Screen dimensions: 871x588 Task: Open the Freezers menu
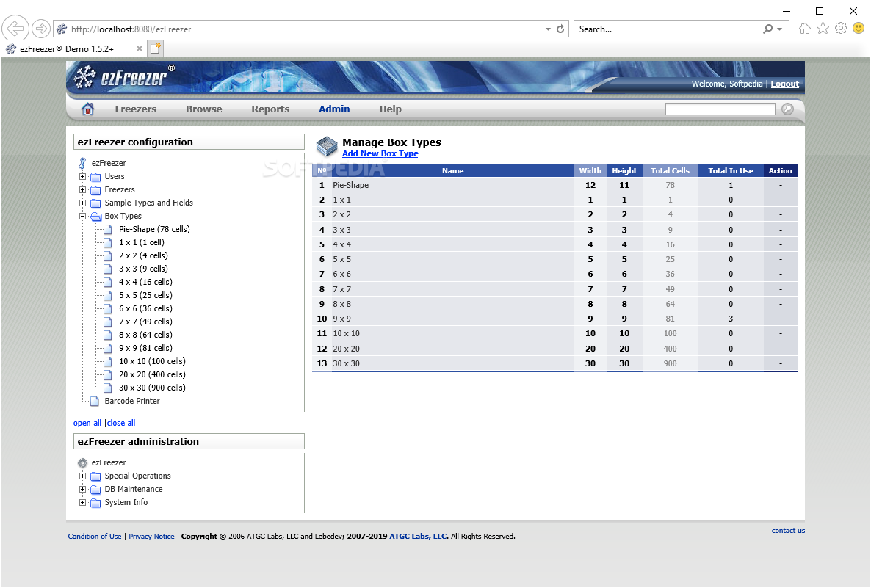tap(136, 109)
